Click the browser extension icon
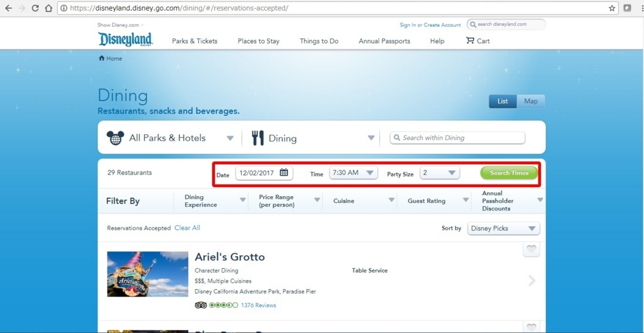The width and height of the screenshot is (644, 333). pos(627,8)
